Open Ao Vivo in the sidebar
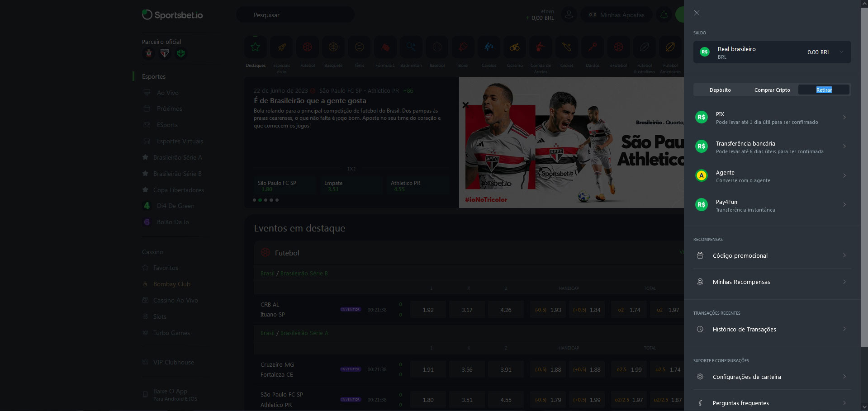This screenshot has width=868, height=411. tap(168, 93)
